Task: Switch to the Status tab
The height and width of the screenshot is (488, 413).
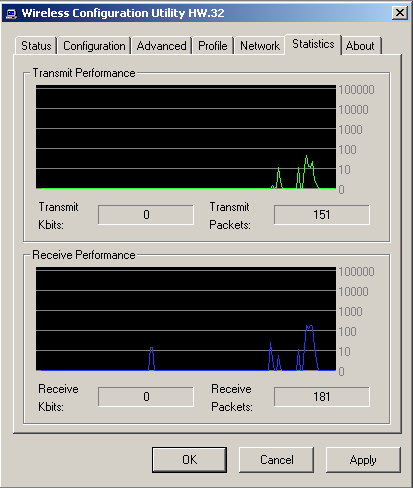Action: pos(36,46)
